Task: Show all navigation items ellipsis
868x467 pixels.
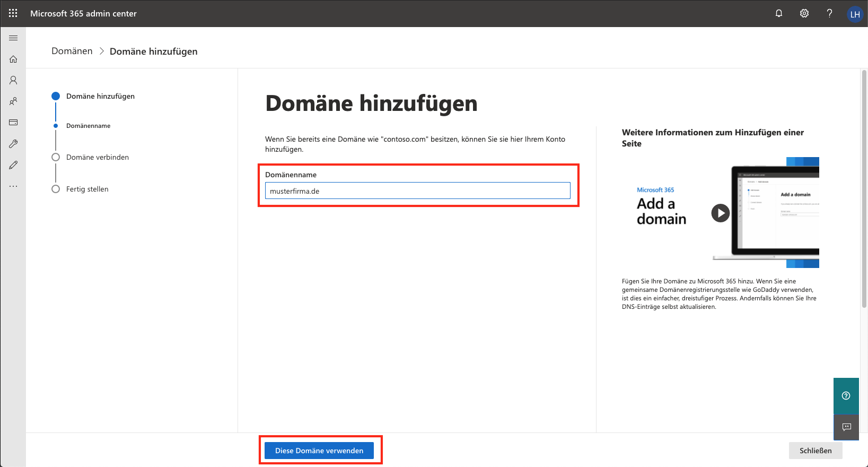Action: click(x=13, y=186)
